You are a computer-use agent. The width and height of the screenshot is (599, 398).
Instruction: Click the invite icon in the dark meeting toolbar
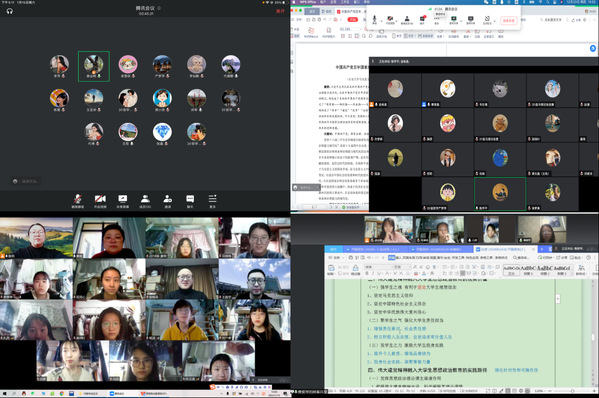168,199
